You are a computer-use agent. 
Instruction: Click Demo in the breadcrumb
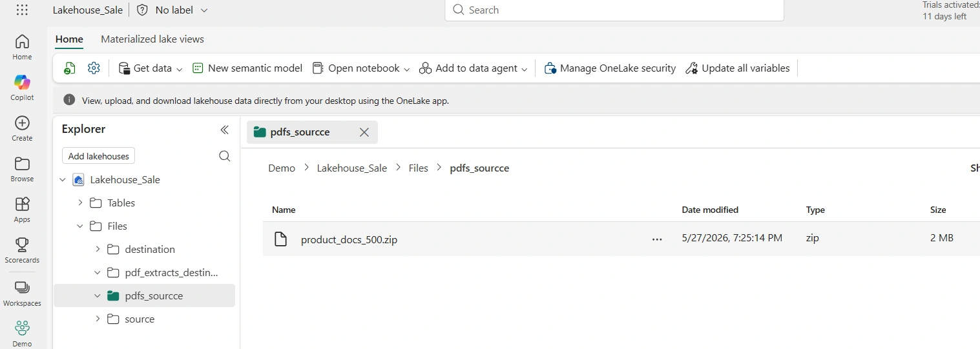(x=282, y=168)
